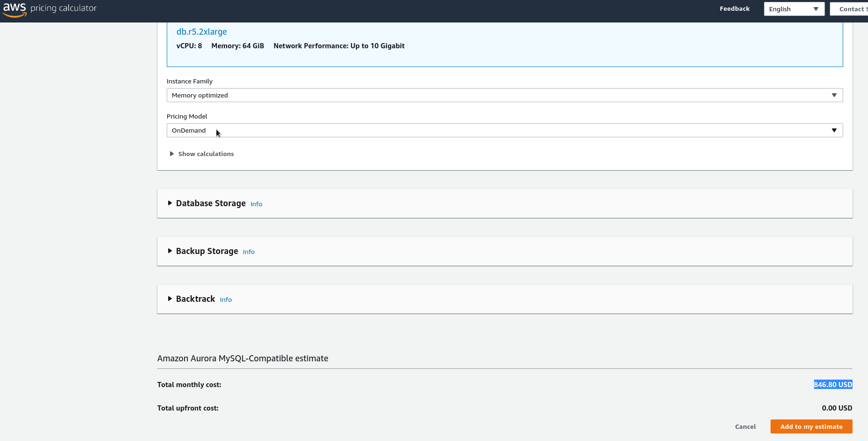Click the Total monthly cost label

(x=189, y=385)
